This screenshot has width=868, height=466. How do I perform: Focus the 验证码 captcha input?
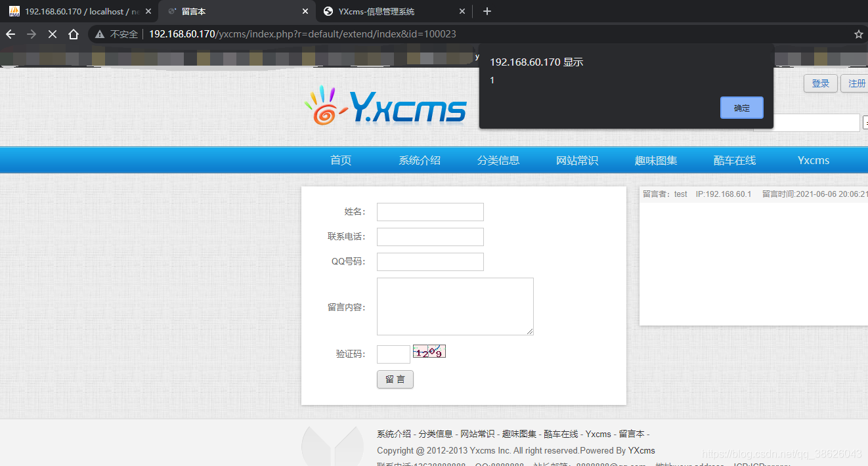point(393,354)
